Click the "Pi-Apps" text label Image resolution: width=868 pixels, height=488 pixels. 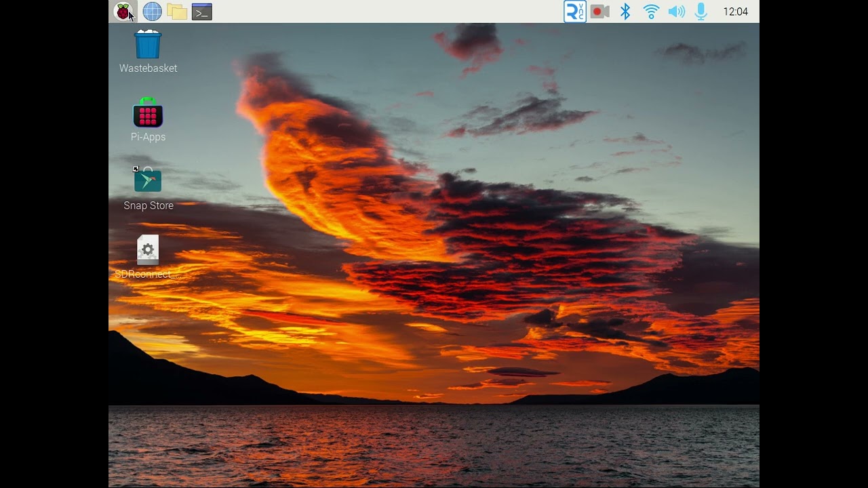(148, 137)
